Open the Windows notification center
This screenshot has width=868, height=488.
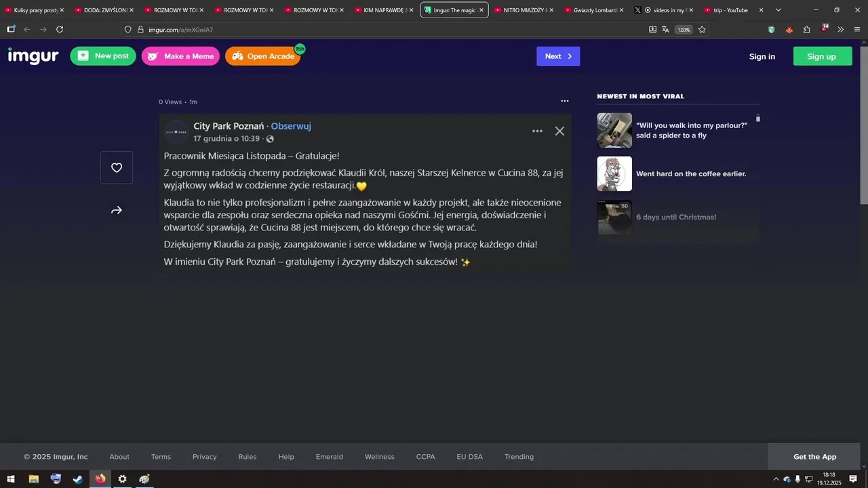pyautogui.click(x=854, y=479)
